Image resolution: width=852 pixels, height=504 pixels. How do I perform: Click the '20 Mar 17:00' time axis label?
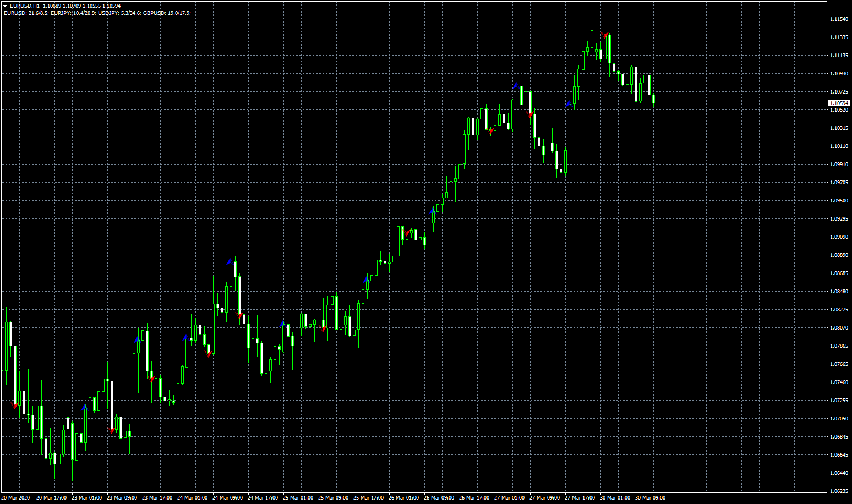click(51, 498)
